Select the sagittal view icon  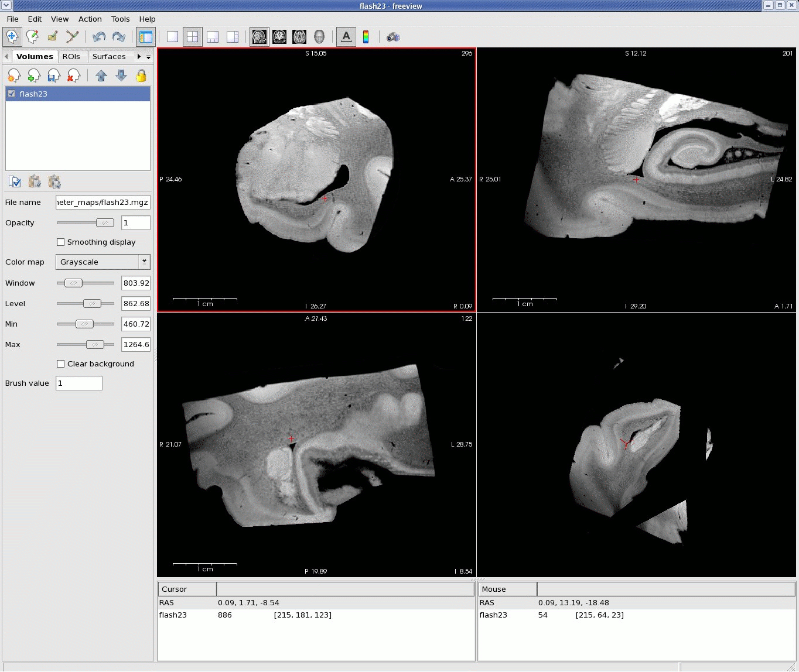(x=259, y=37)
